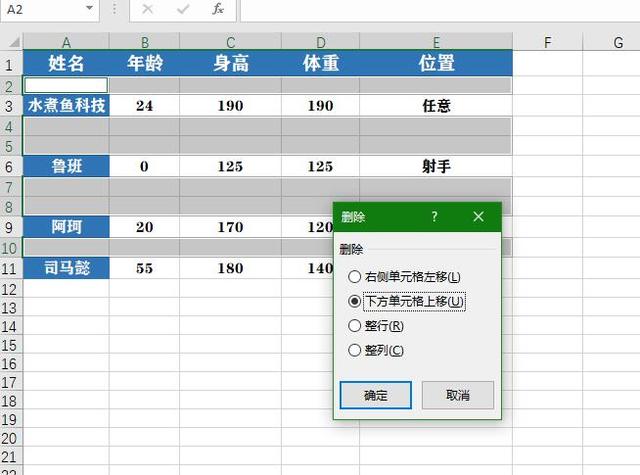
Task: Click the formula bar cancel X icon
Action: (x=147, y=9)
